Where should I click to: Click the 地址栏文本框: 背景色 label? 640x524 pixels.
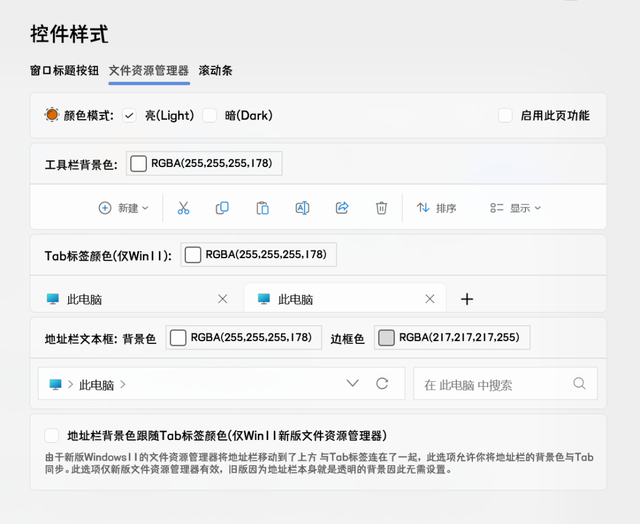[x=100, y=339]
